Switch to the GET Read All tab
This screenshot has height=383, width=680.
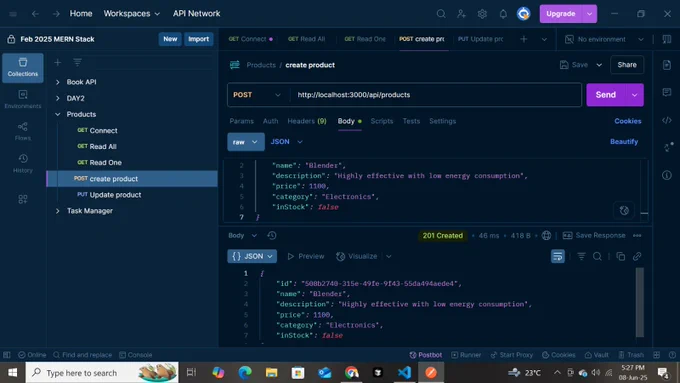click(306, 39)
